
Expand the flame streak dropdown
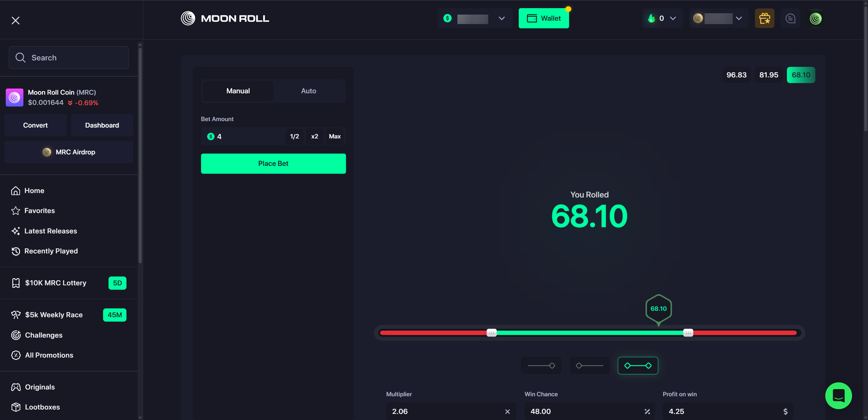coord(673,18)
